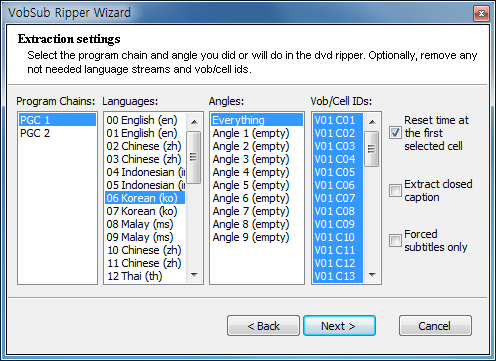
Task: Select Everything in the Angles list
Action: 257,120
